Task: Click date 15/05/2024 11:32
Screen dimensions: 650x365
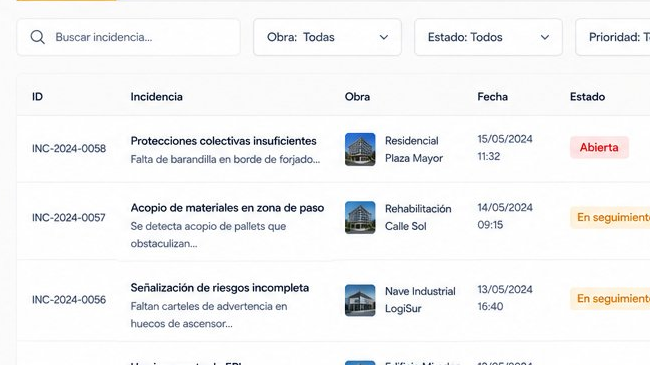Action: pyautogui.click(x=505, y=148)
